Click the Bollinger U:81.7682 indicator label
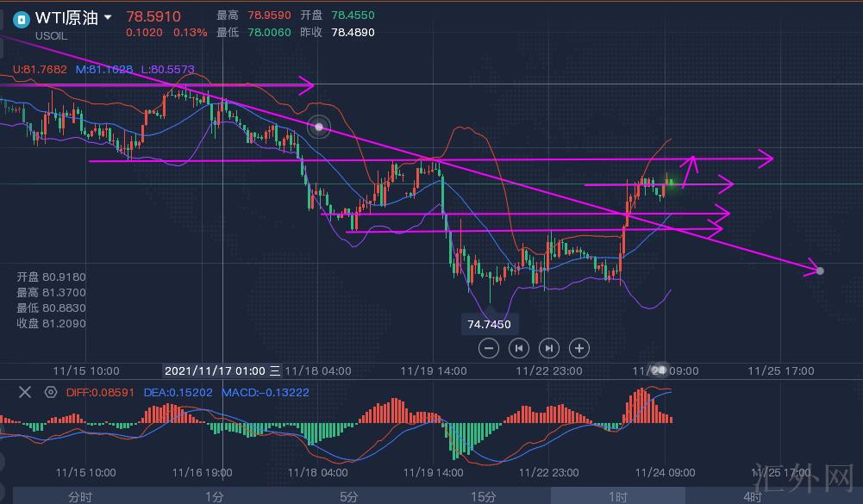863x504 pixels. 41,69
